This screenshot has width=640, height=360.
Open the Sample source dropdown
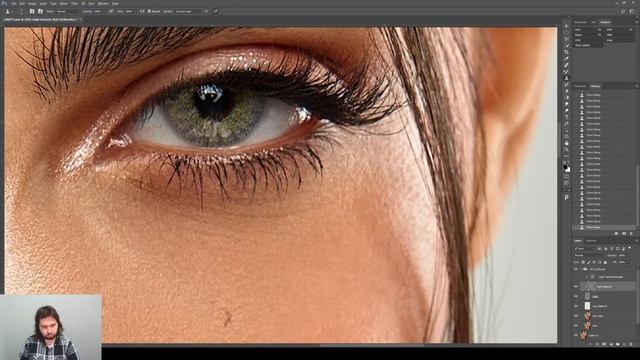189,11
